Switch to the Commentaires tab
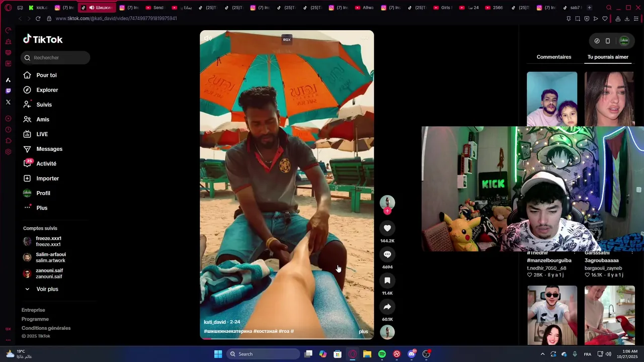Viewport: 644px width, 362px height. [x=554, y=57]
